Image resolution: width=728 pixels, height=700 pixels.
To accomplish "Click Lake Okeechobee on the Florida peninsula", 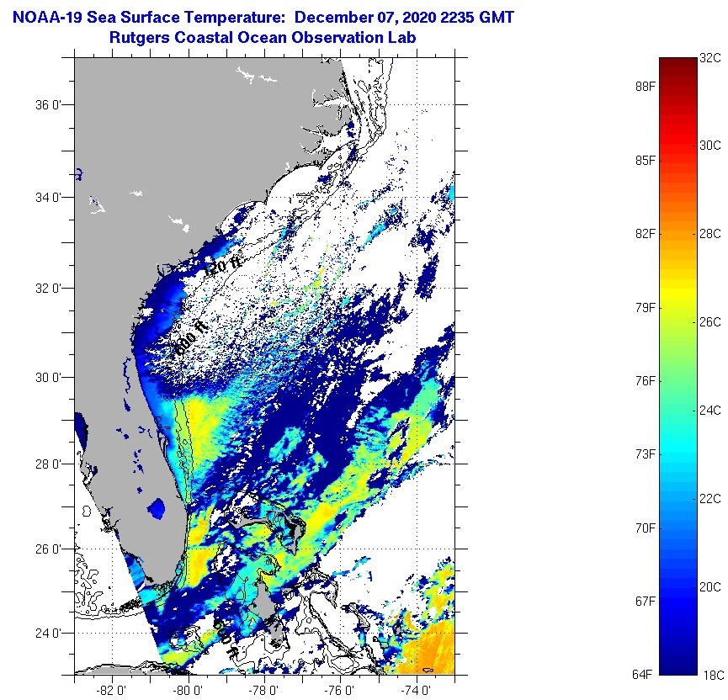I will (157, 508).
